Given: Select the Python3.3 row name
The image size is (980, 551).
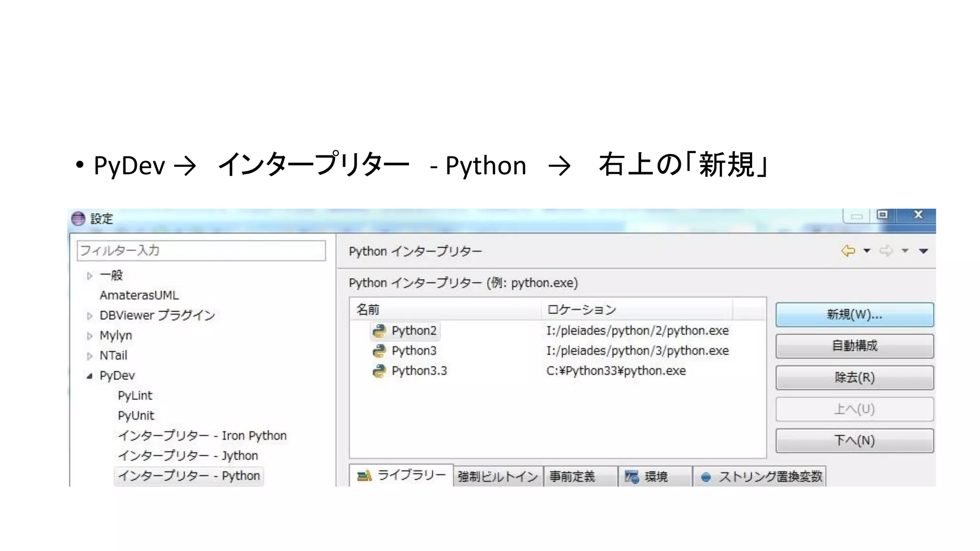Looking at the screenshot, I should point(419,371).
